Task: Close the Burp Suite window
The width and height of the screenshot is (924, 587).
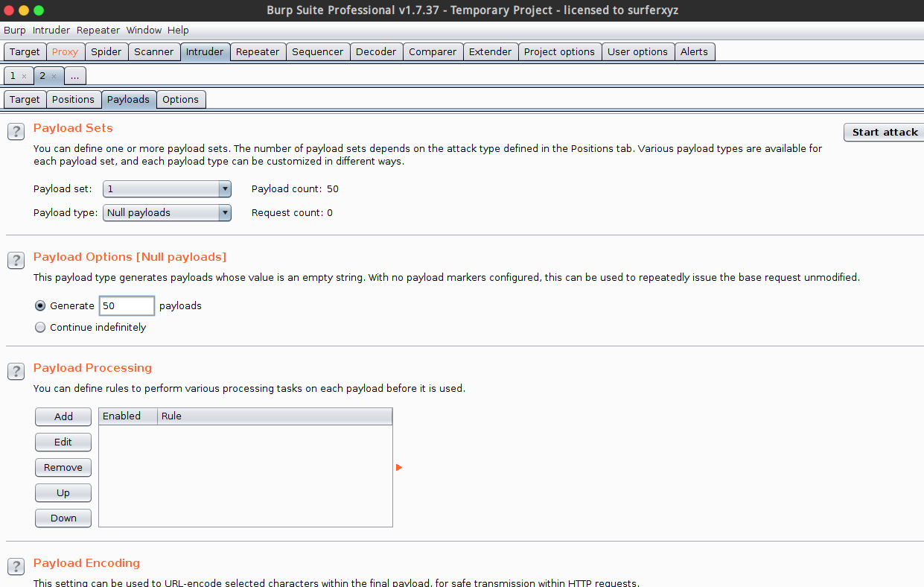Action: tap(9, 10)
